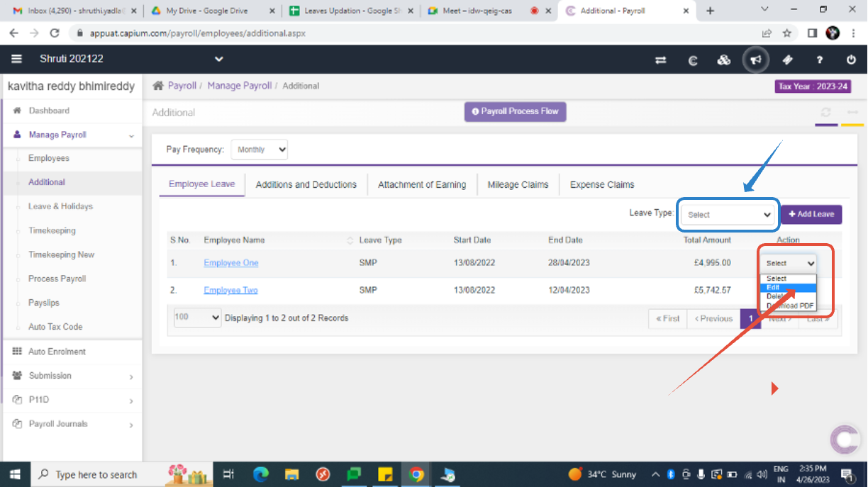This screenshot has width=868, height=487.
Task: Go to the First page in pagination
Action: [668, 319]
